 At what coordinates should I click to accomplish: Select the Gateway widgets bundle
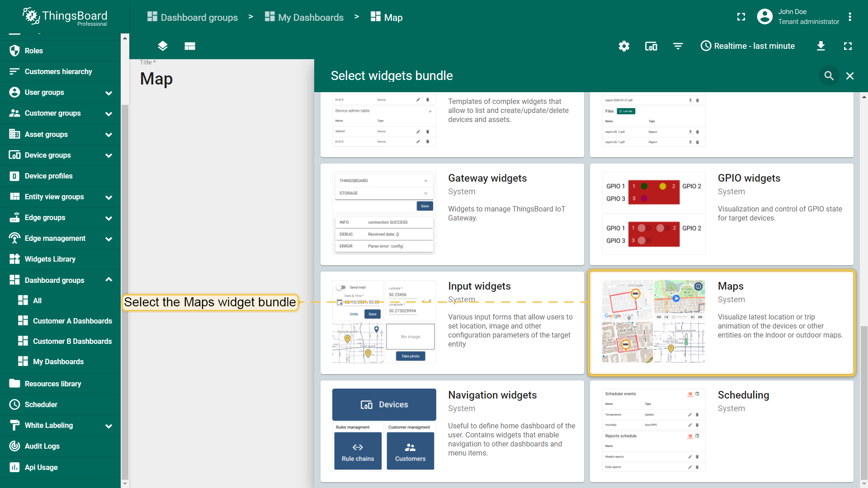452,214
